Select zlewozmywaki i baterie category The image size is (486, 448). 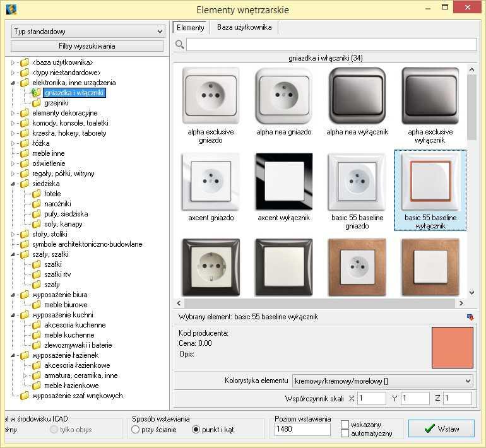click(78, 345)
